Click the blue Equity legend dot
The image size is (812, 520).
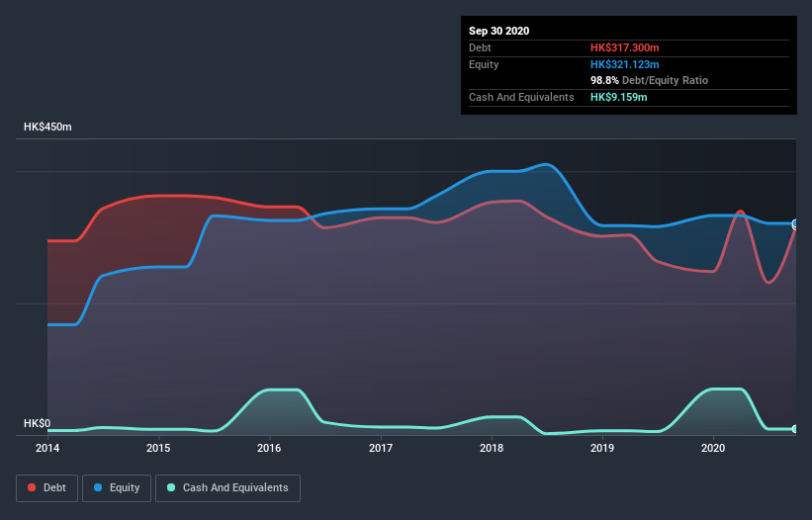[98, 487]
